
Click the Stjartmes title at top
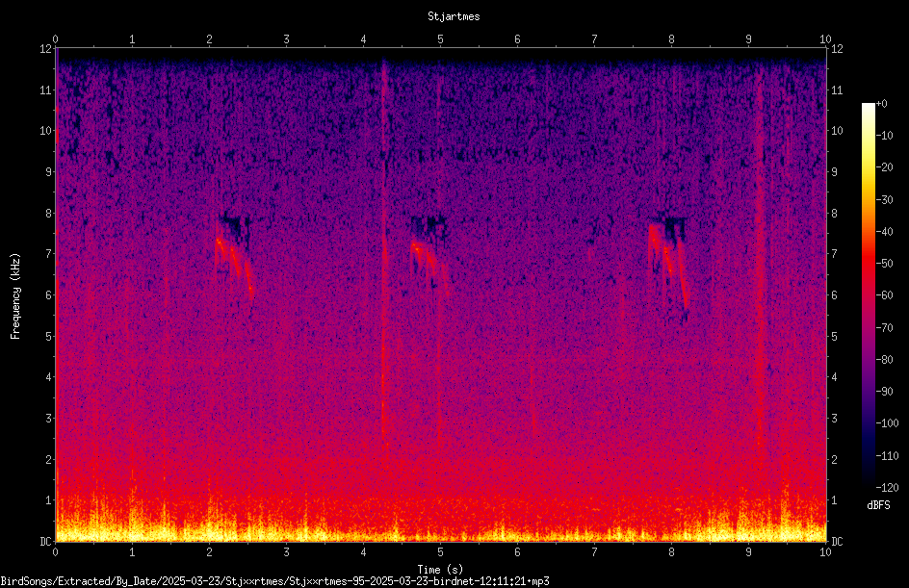pos(454,16)
